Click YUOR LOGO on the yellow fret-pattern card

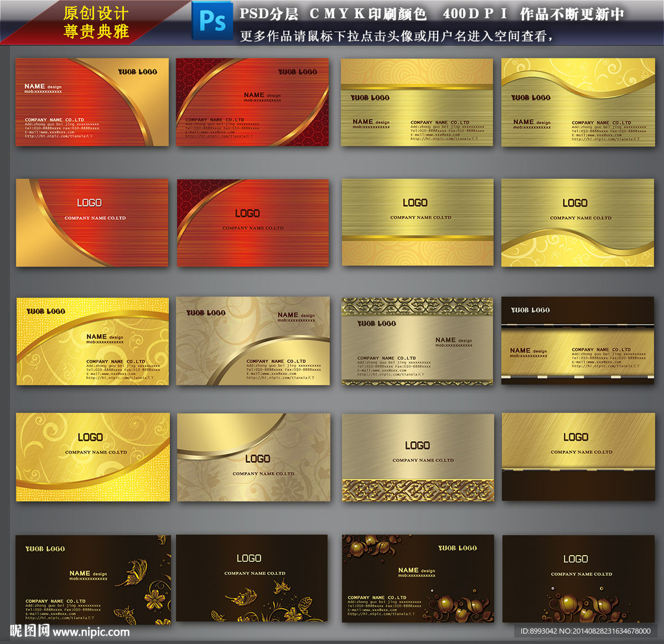pos(46,311)
